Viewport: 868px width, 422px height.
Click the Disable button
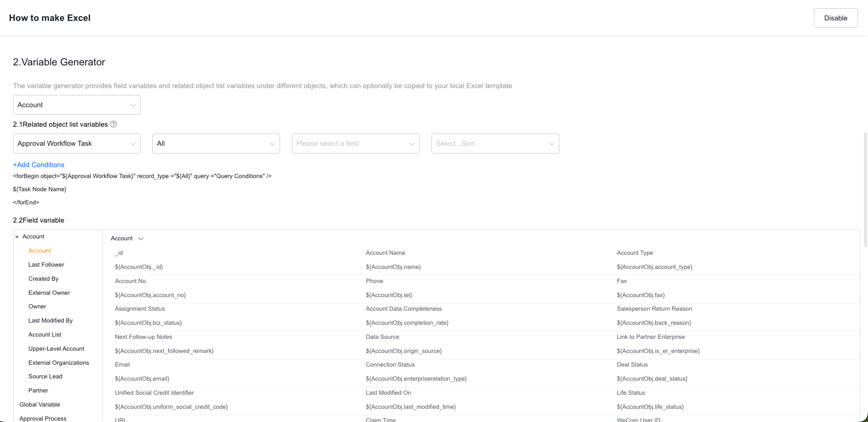(x=836, y=18)
